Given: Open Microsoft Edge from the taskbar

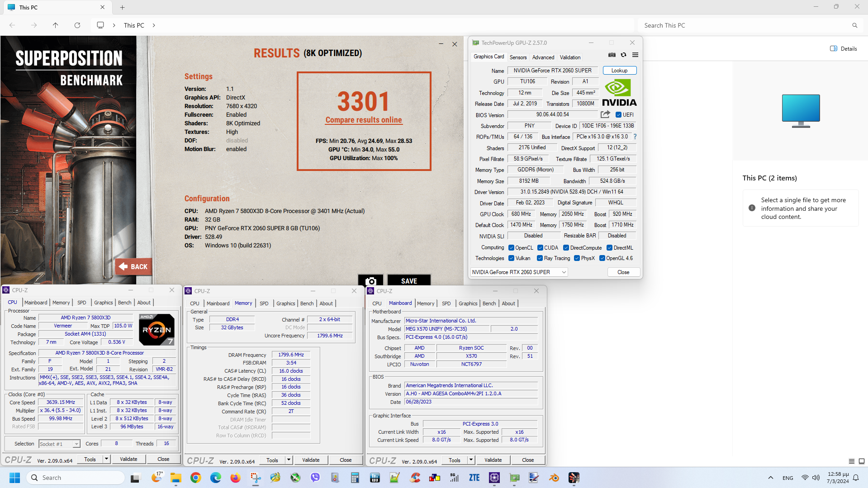Looking at the screenshot, I should tap(215, 478).
